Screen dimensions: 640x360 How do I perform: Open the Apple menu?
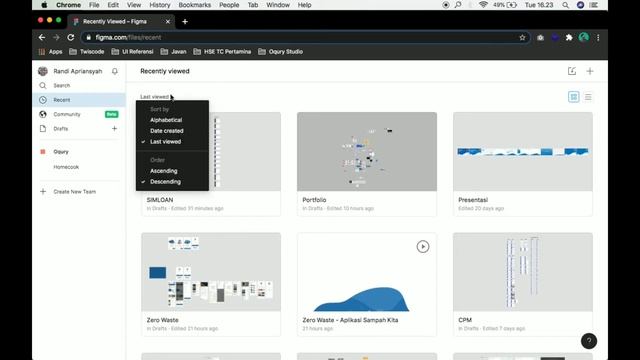(x=44, y=5)
